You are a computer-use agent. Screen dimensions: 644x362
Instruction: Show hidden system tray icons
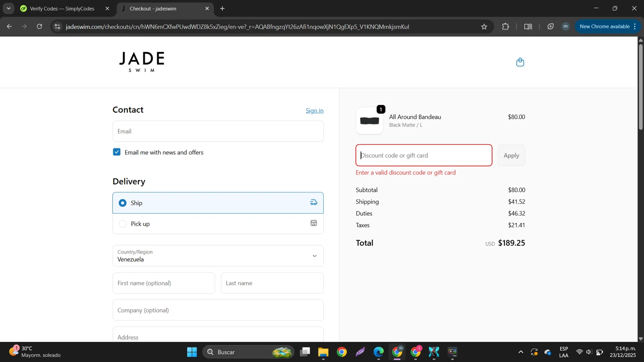pos(521,352)
